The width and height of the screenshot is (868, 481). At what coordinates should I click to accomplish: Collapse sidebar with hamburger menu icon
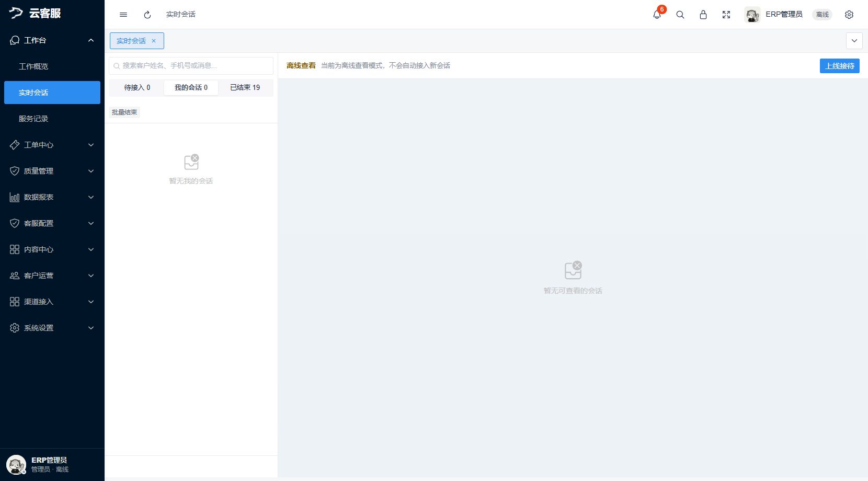coord(123,15)
